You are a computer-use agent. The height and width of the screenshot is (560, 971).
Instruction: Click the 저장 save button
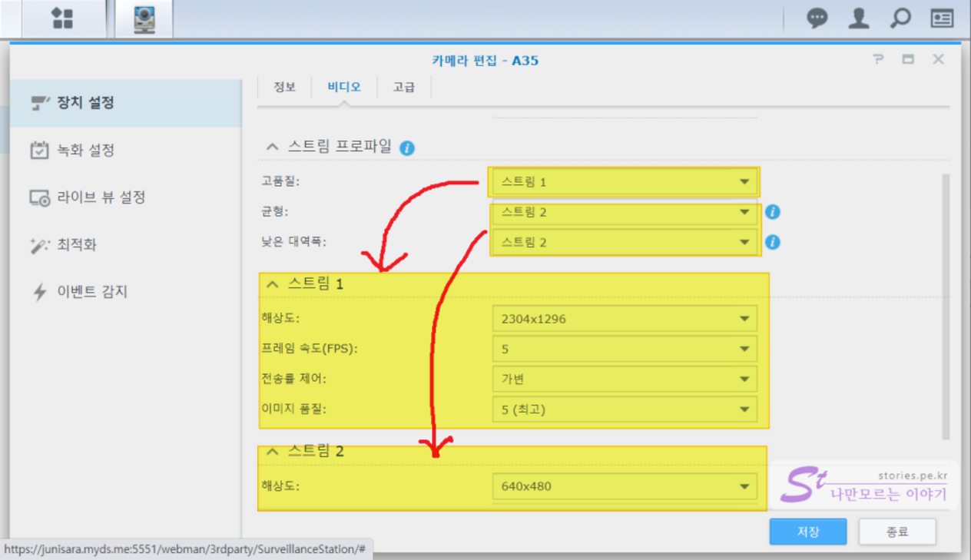coord(807,532)
